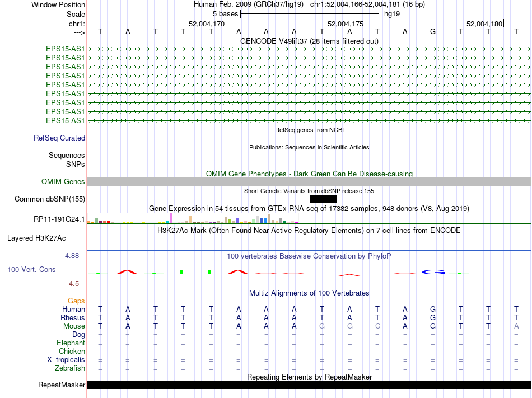
Task: Select the Elephant alignment row label
Action: coord(71,343)
